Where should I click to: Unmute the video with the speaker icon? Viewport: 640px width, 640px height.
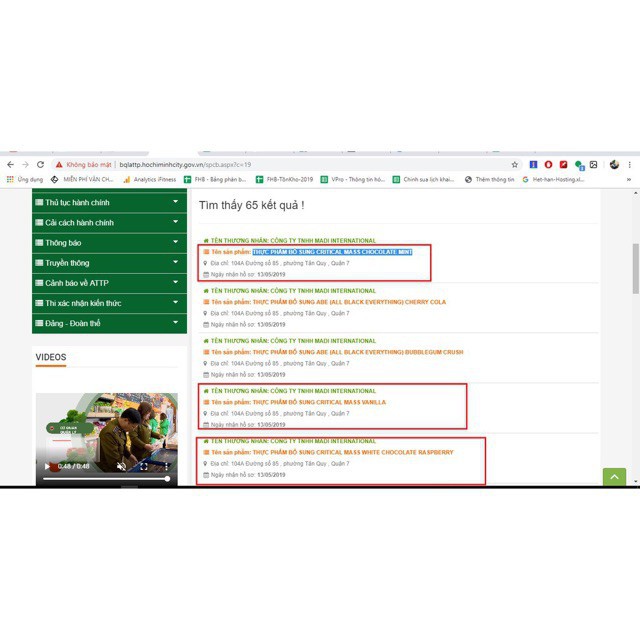coord(122,466)
